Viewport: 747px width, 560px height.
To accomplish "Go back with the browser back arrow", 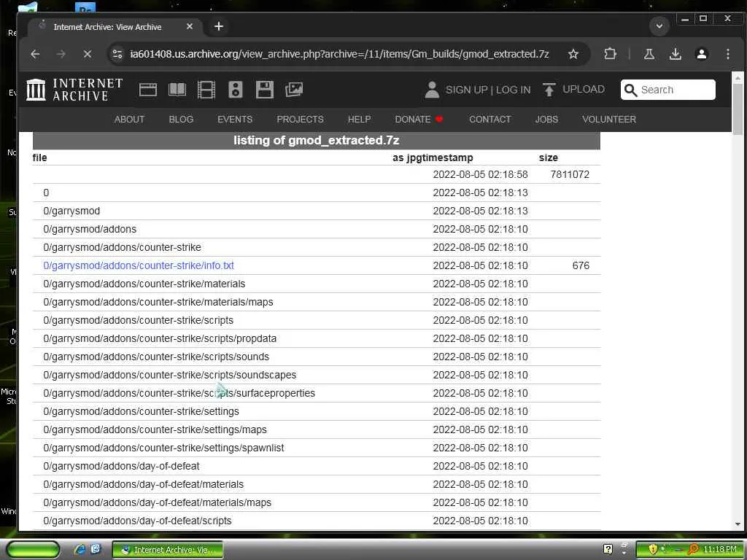I will [35, 54].
